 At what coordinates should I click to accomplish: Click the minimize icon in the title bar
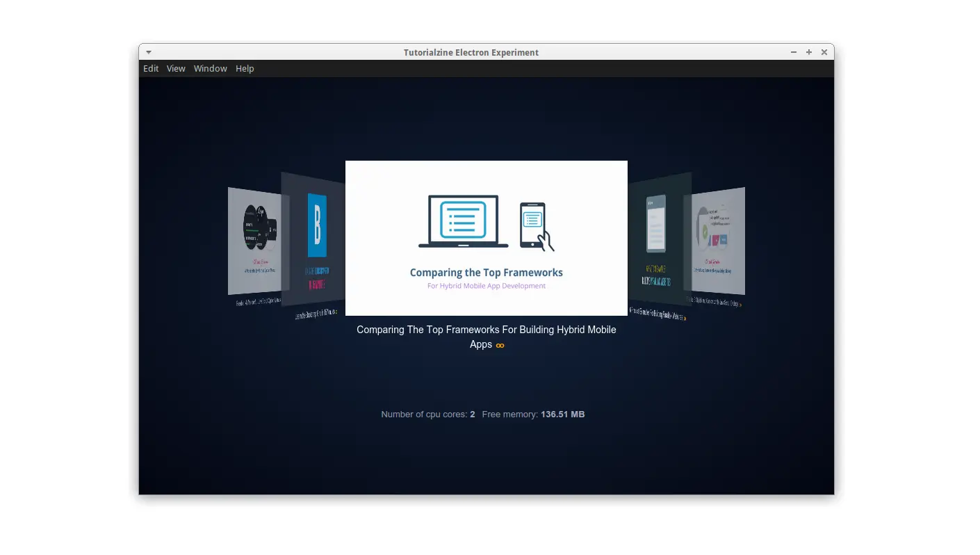click(793, 52)
